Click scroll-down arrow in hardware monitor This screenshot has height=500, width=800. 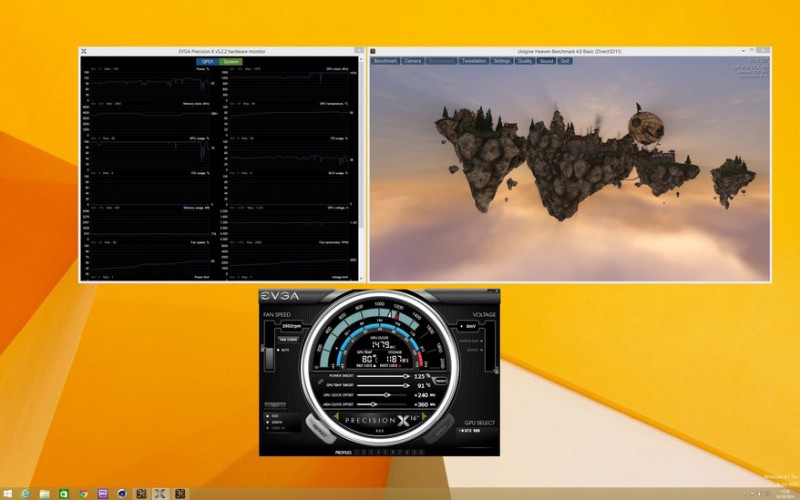(x=362, y=279)
